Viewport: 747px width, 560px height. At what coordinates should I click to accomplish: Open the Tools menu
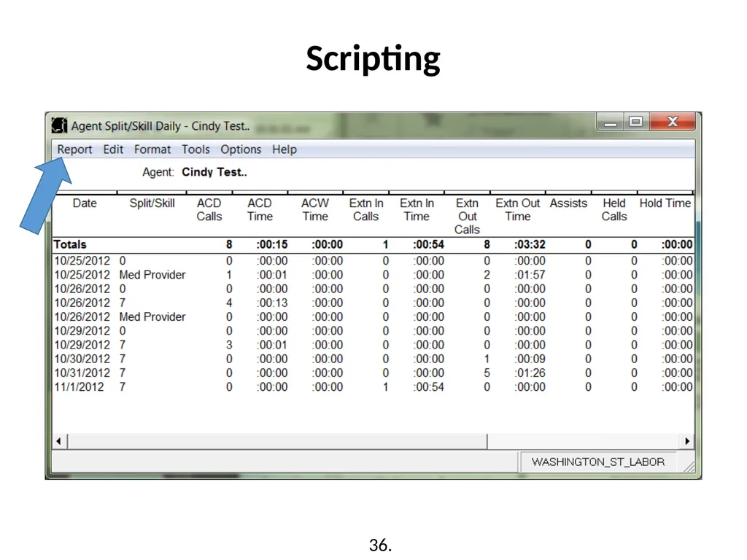[196, 149]
